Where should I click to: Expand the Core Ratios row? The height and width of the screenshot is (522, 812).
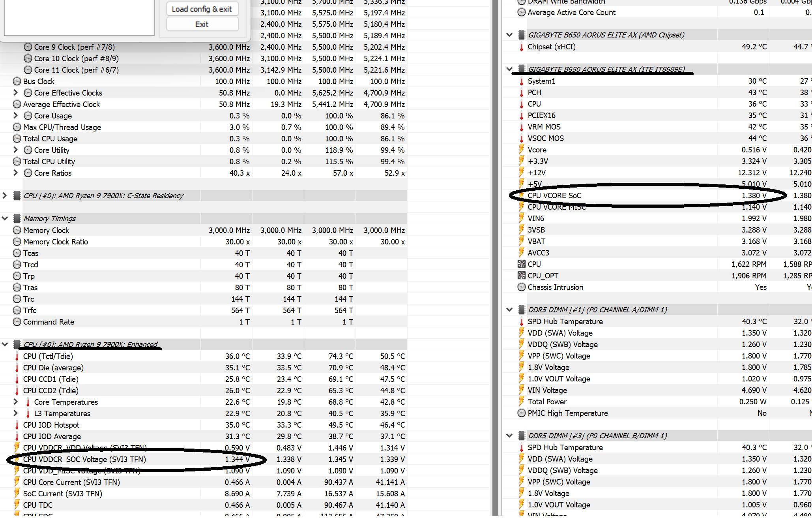[x=15, y=173]
